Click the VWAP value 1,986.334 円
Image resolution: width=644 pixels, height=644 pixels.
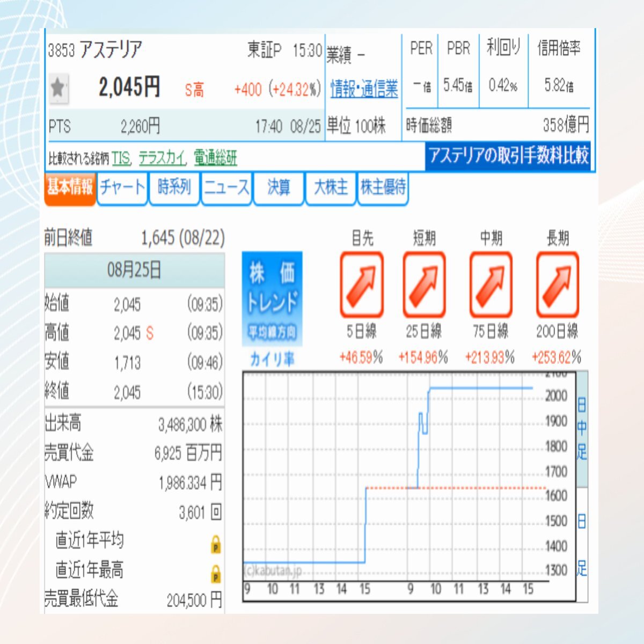[x=191, y=482]
